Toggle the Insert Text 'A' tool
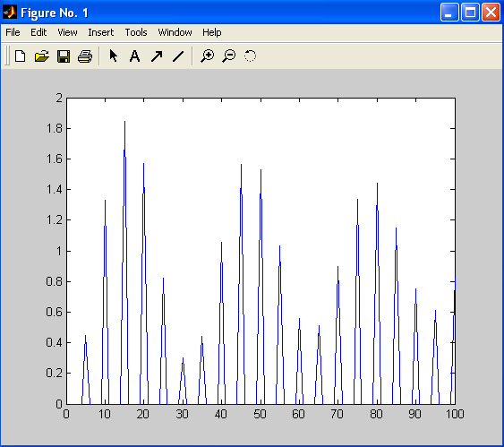The width and height of the screenshot is (504, 447). click(134, 56)
